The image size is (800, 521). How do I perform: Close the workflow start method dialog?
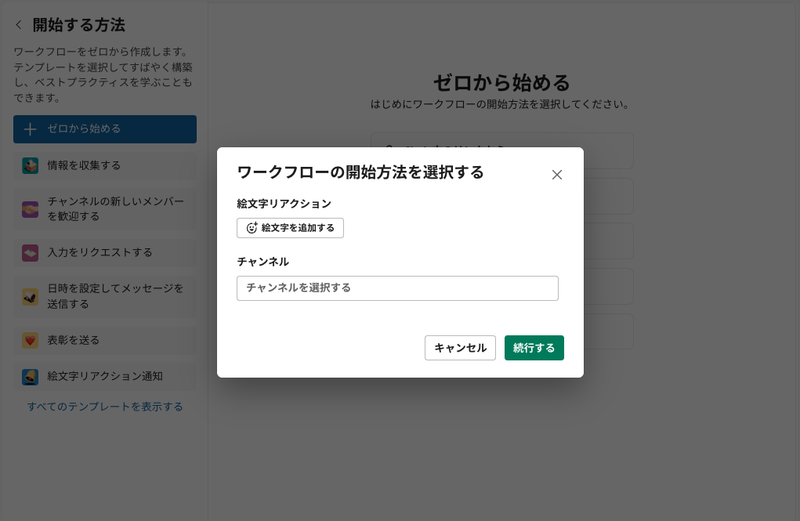(557, 175)
